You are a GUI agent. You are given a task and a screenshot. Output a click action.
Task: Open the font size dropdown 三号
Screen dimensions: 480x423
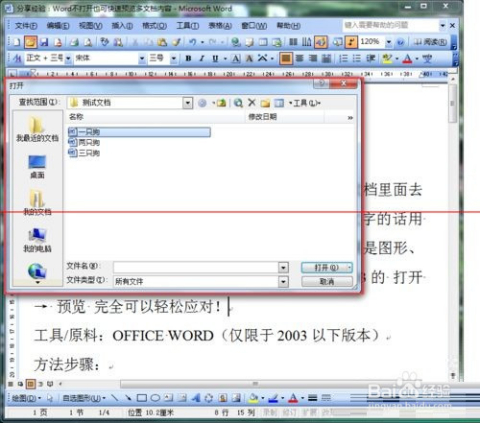pos(174,59)
